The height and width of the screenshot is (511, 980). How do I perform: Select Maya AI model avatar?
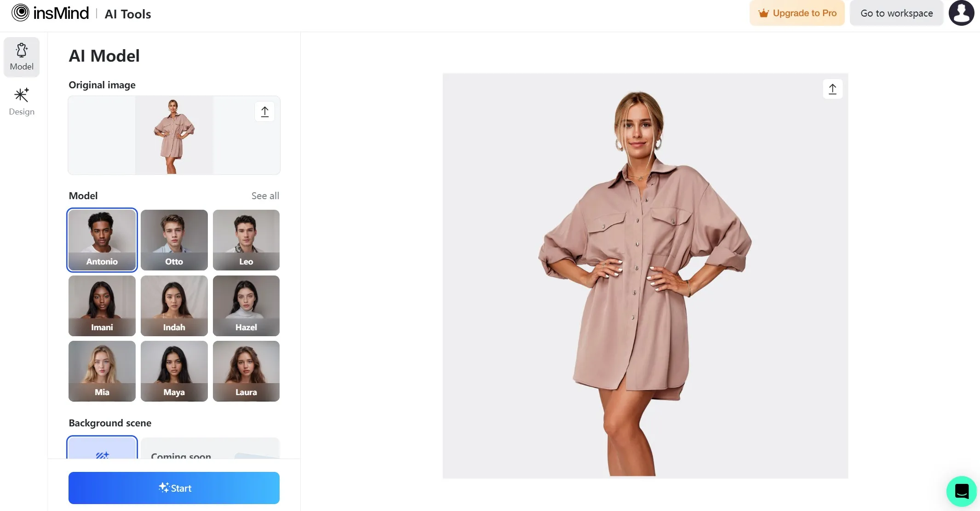[x=174, y=370]
